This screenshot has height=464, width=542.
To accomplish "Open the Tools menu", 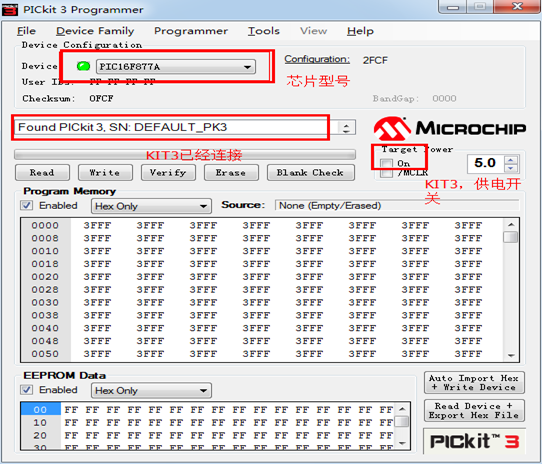I will [263, 31].
